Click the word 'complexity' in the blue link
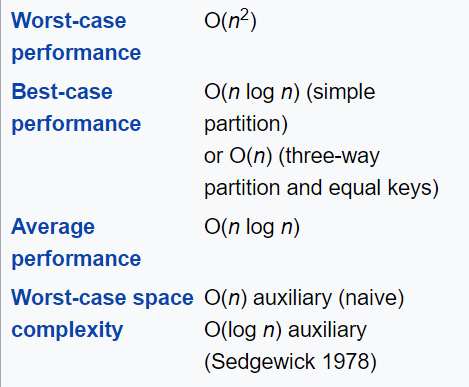This screenshot has width=469, height=387. pos(67,330)
